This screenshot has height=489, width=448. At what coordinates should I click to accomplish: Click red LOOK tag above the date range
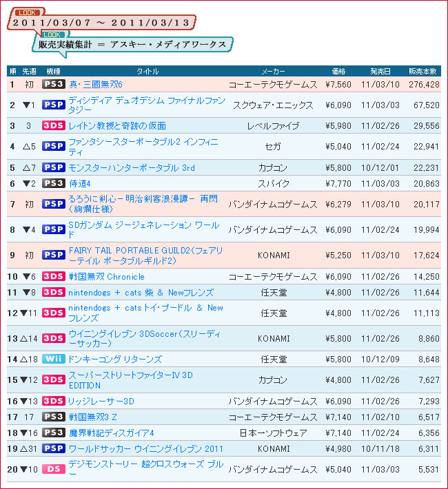[27, 13]
